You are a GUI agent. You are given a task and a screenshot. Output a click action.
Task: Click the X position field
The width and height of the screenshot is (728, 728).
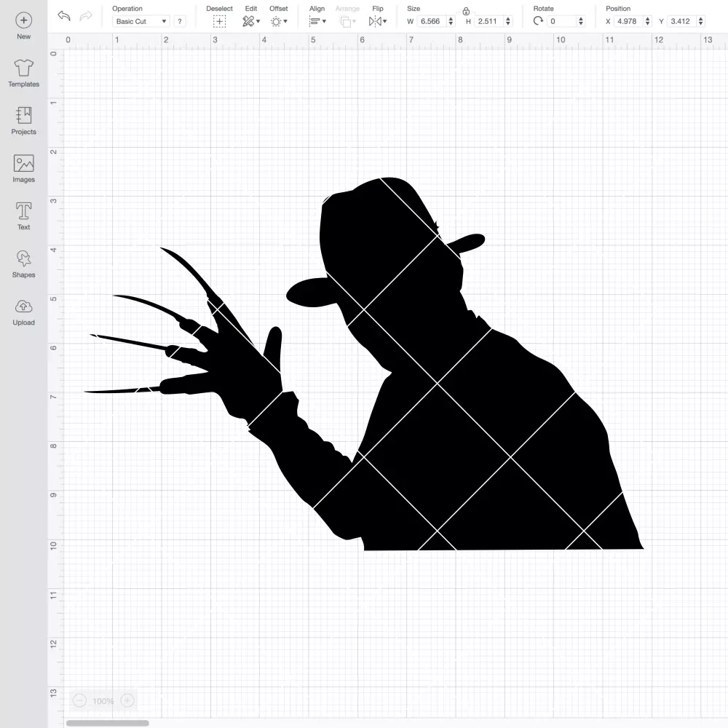click(x=628, y=21)
